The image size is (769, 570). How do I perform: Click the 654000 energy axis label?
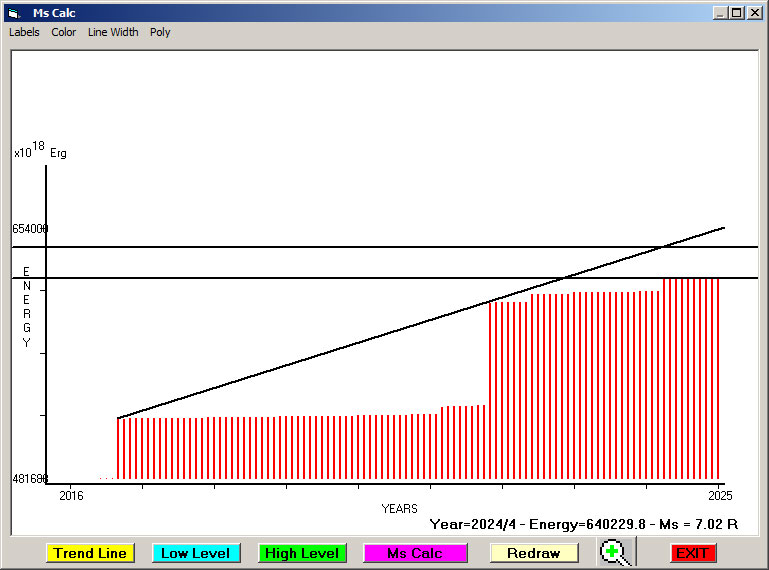[x=30, y=229]
